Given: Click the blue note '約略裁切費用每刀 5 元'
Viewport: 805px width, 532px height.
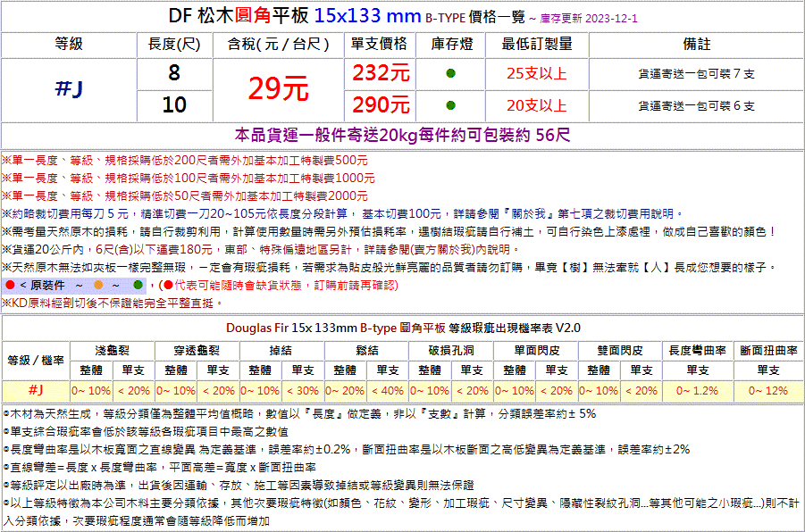Looking at the screenshot, I should coord(343,213).
